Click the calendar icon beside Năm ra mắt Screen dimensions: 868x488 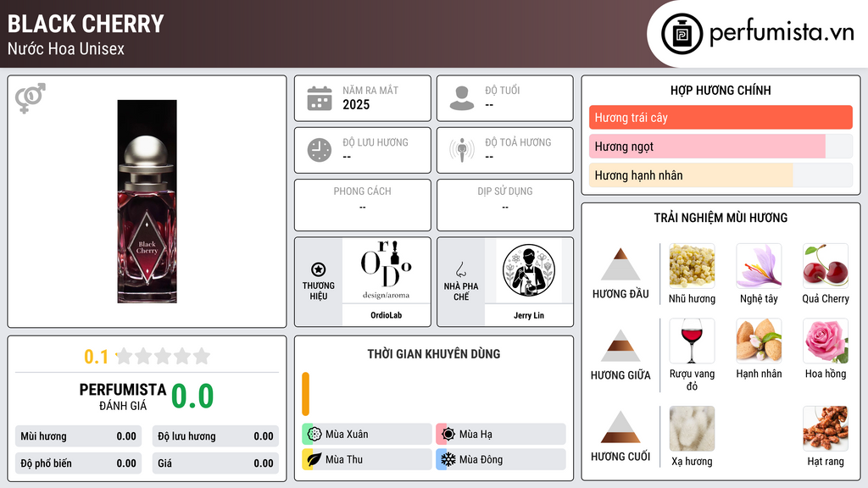tap(320, 98)
